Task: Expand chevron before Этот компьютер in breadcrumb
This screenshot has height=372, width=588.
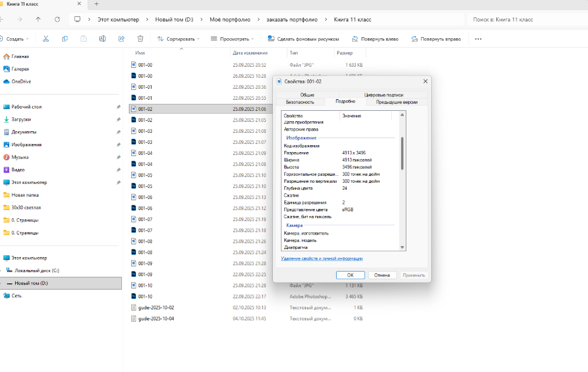Action: [89, 20]
